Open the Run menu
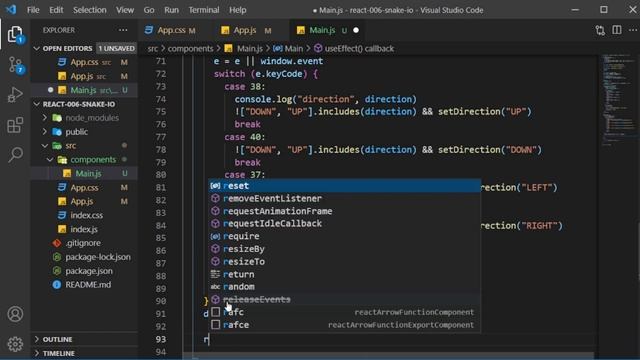The image size is (640, 360). pos(171,10)
